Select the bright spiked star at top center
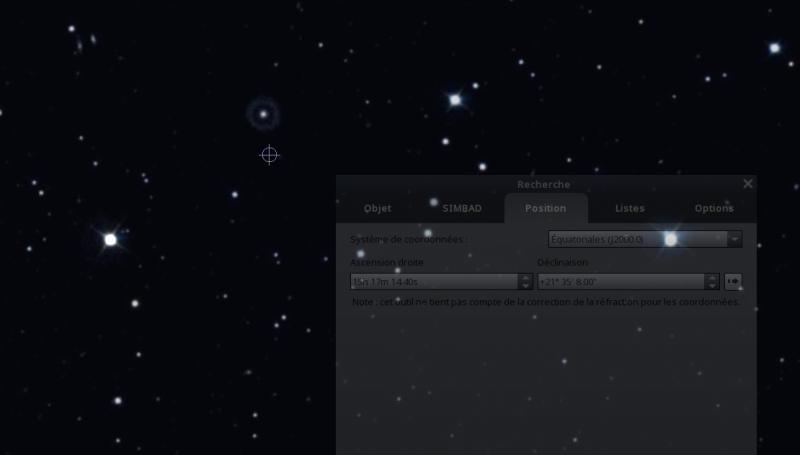800x455 pixels. (455, 100)
